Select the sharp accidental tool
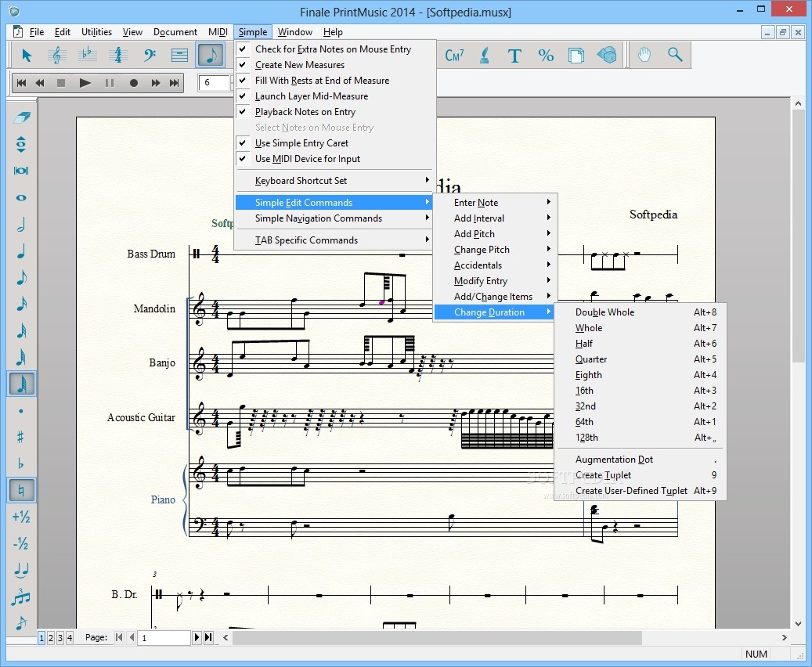This screenshot has height=667, width=812. (x=21, y=437)
